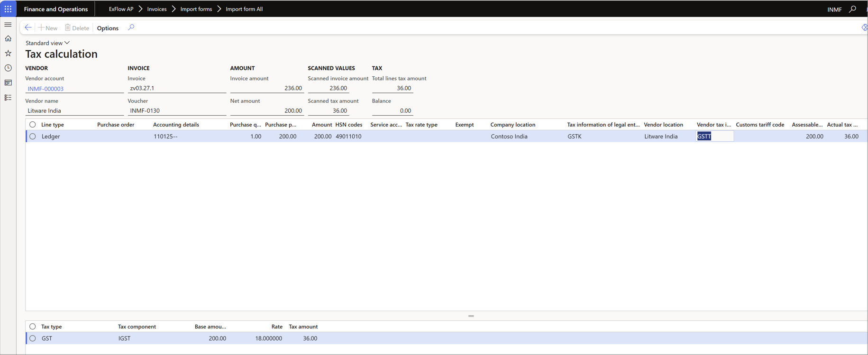Screen dimensions: 868x355
Task: Select the GST tax row radio
Action: 33,338
